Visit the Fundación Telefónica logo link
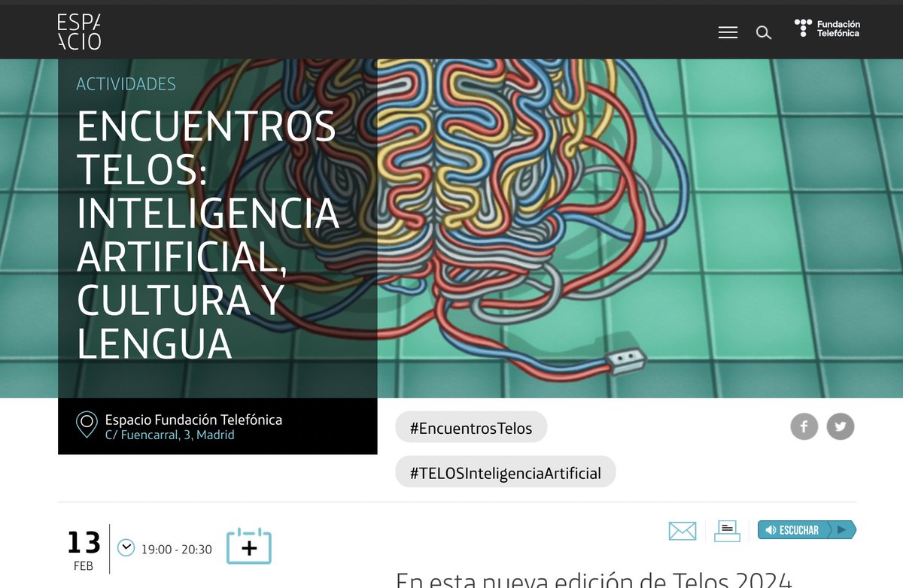903x588 pixels. click(x=827, y=29)
